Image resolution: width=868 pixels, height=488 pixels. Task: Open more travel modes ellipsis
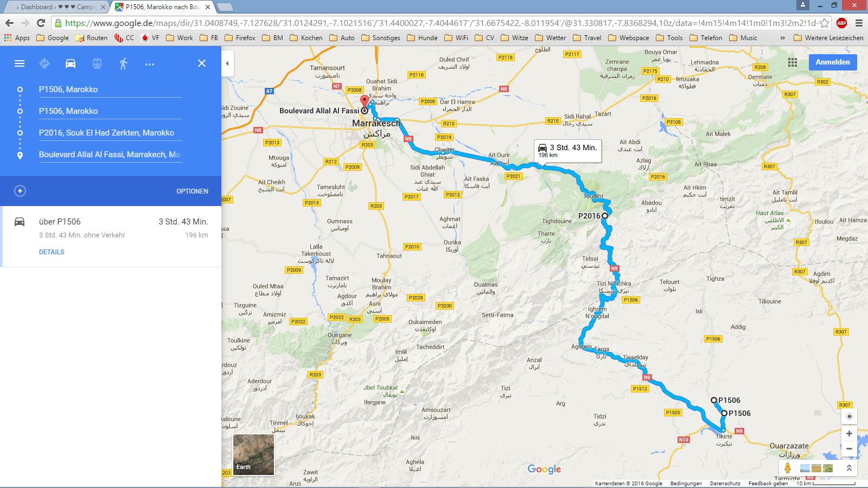click(150, 64)
